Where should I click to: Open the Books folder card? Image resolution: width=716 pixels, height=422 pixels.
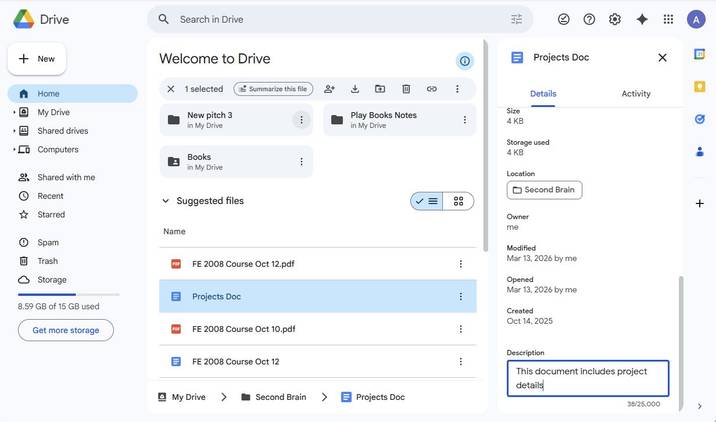tap(236, 162)
